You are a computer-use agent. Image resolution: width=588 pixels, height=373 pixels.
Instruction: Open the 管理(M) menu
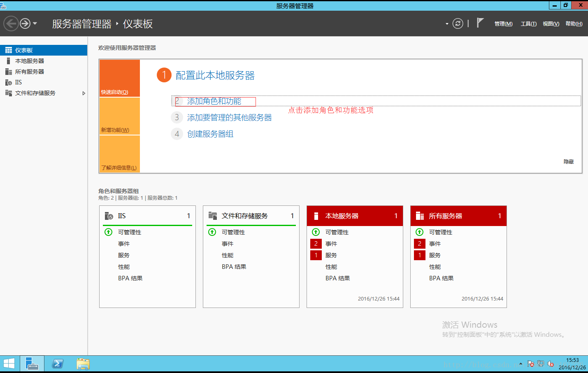click(x=503, y=24)
